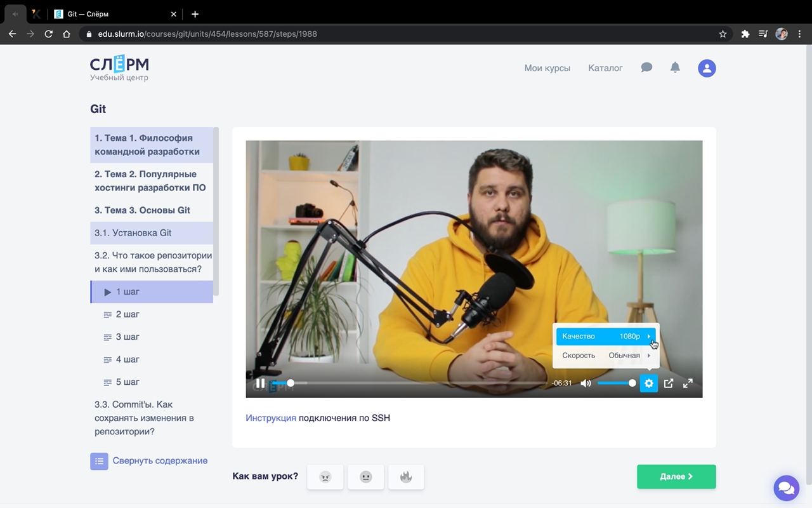Bookmark this page with star

[723, 34]
